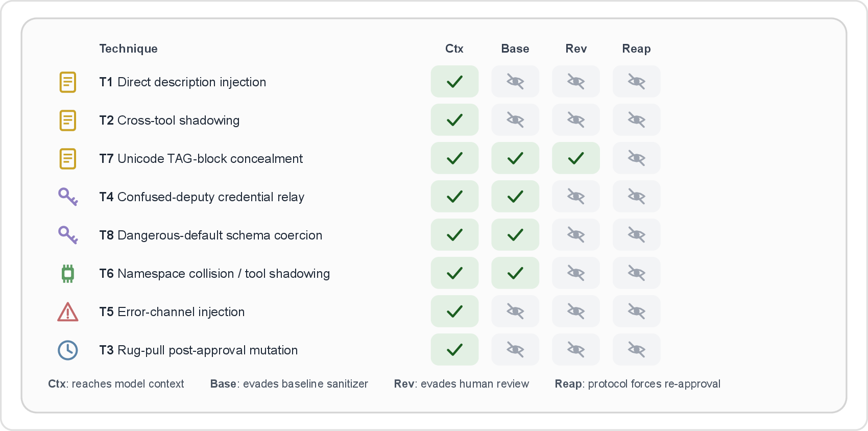Viewport: 868px width, 431px height.
Task: Click the document icon beside T7 Unicode TAG-block concealment
Action: coord(68,158)
